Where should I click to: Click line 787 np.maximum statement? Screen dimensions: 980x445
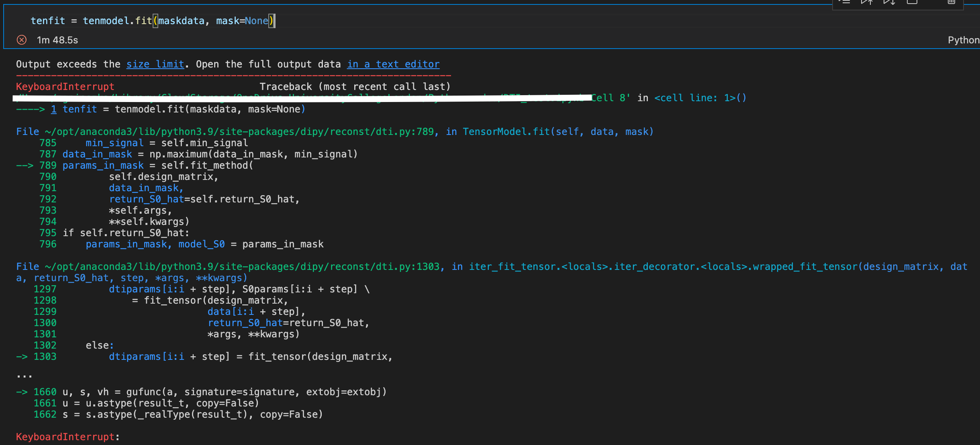pyautogui.click(x=210, y=154)
